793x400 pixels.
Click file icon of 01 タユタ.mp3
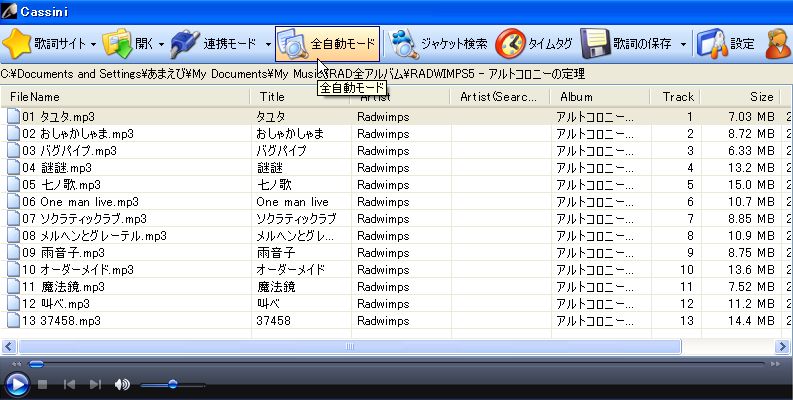click(x=14, y=116)
